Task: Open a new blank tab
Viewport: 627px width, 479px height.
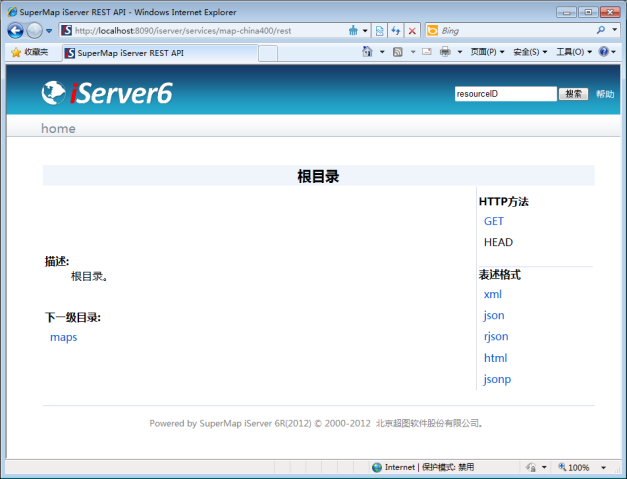Action: (268, 54)
